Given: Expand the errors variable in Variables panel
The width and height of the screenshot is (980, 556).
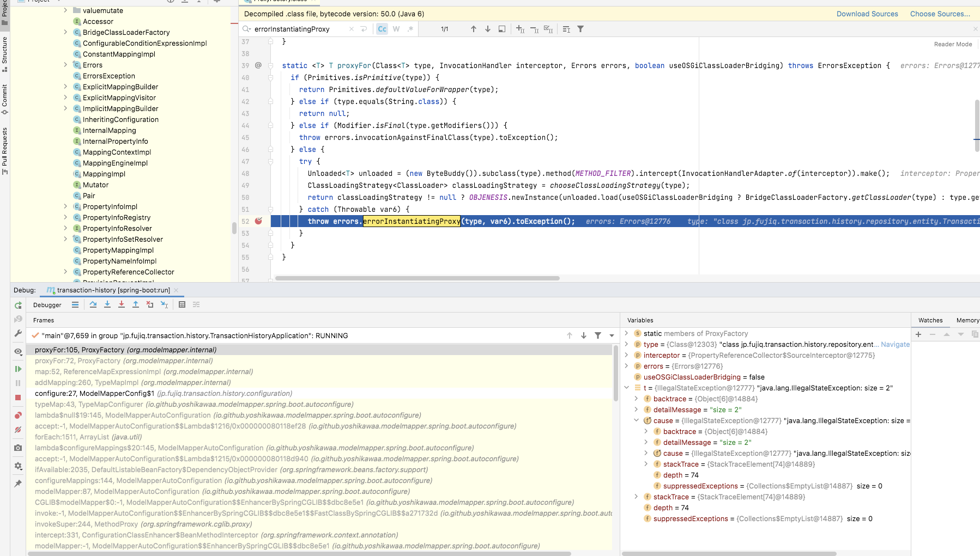Looking at the screenshot, I should click(626, 366).
